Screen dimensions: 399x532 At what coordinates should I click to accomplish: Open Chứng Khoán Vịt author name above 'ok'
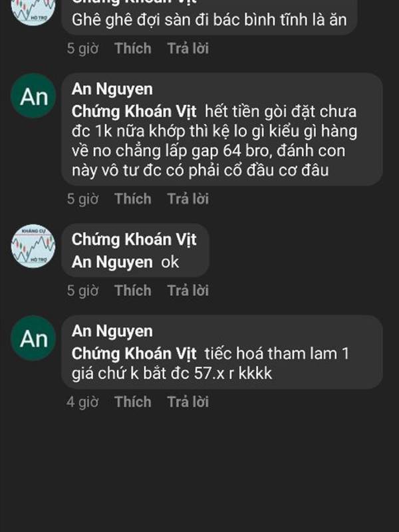point(134,239)
